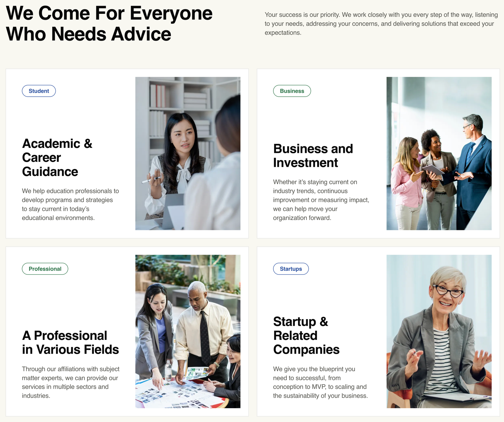Click the student counseling photo with bookshelf
The width and height of the screenshot is (504, 422).
point(188,154)
